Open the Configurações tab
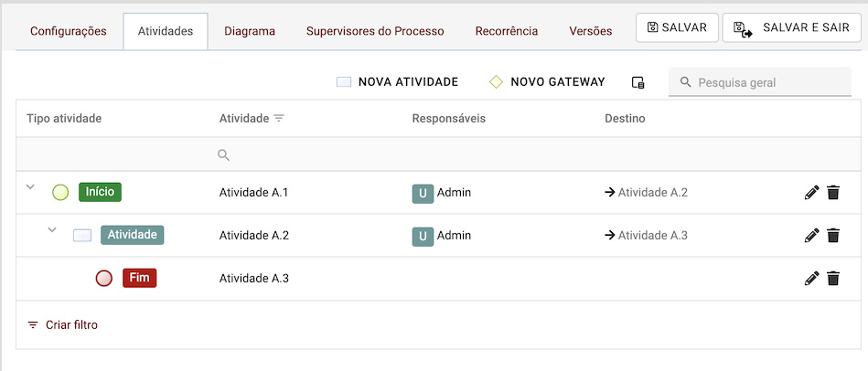The width and height of the screenshot is (868, 371). (x=69, y=31)
